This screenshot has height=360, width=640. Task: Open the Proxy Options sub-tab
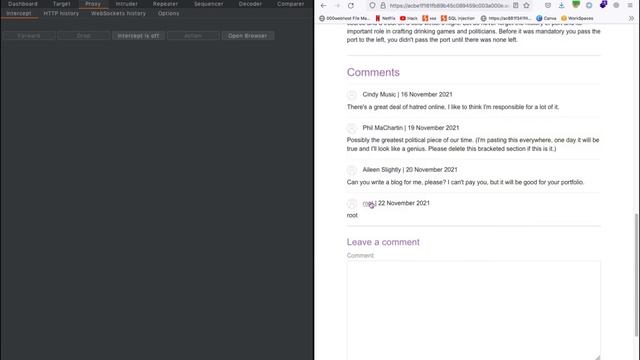(x=169, y=13)
